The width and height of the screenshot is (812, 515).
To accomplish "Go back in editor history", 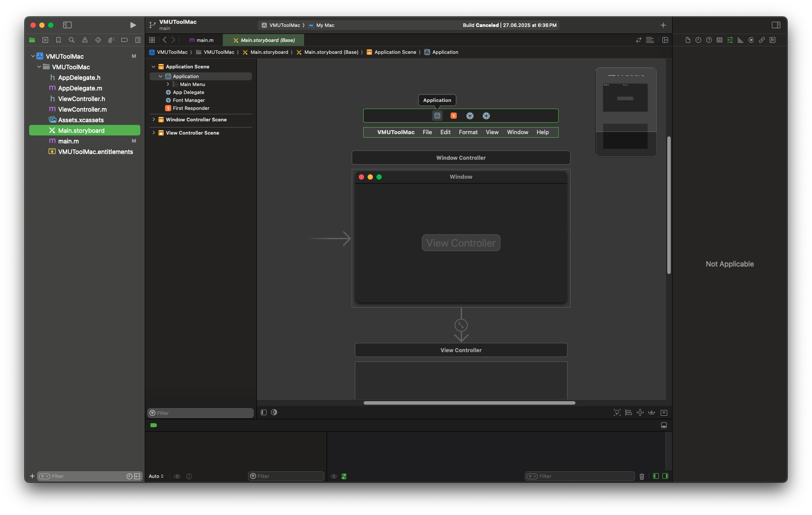I will (165, 40).
